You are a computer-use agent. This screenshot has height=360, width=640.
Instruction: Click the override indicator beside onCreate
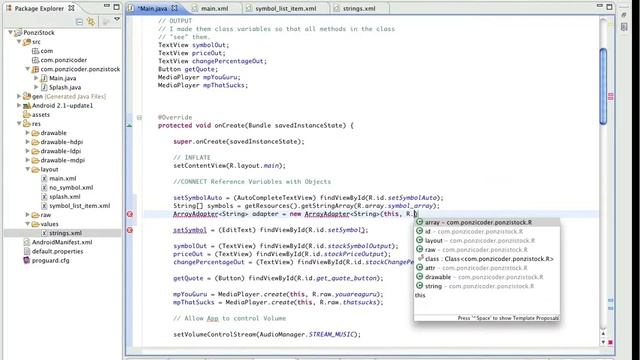pos(129,126)
